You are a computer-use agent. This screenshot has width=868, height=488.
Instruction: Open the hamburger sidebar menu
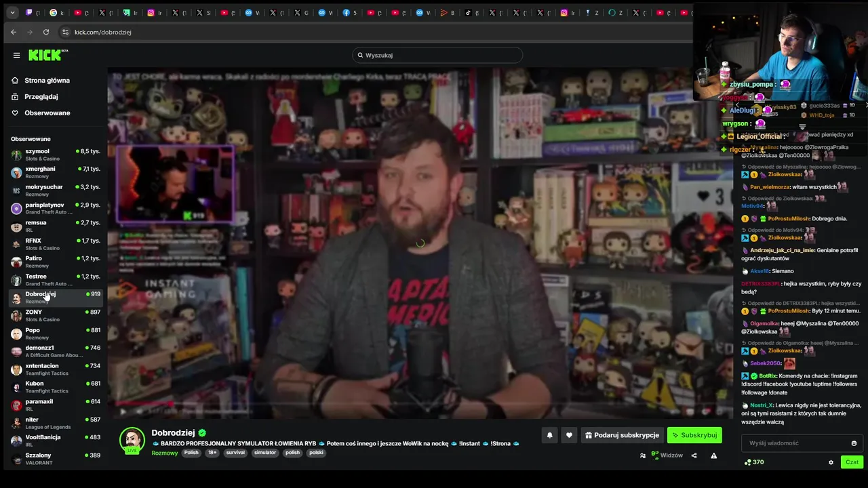point(16,56)
